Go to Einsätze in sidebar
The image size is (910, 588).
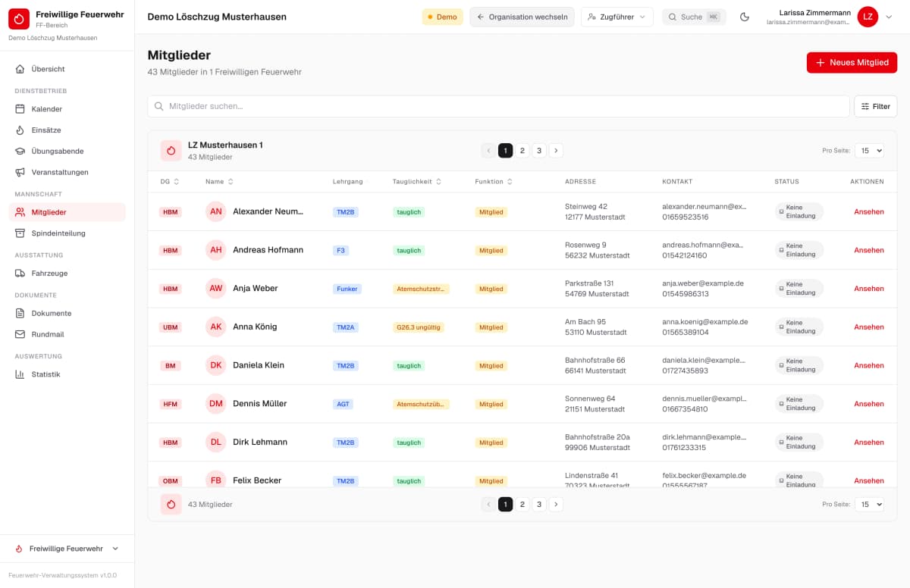(67, 130)
